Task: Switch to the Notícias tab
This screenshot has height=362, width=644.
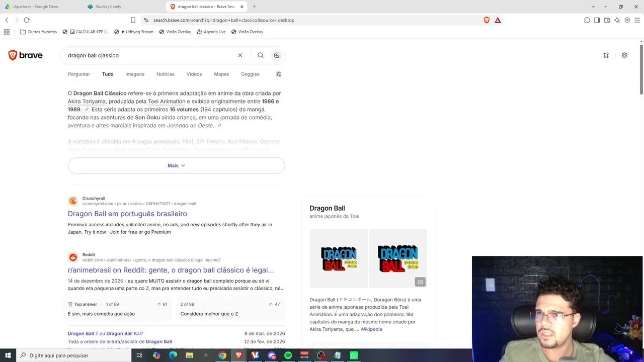Action: (x=166, y=74)
